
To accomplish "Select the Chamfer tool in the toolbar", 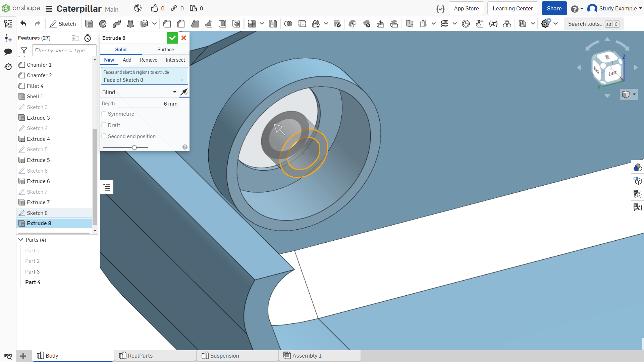I will click(181, 23).
